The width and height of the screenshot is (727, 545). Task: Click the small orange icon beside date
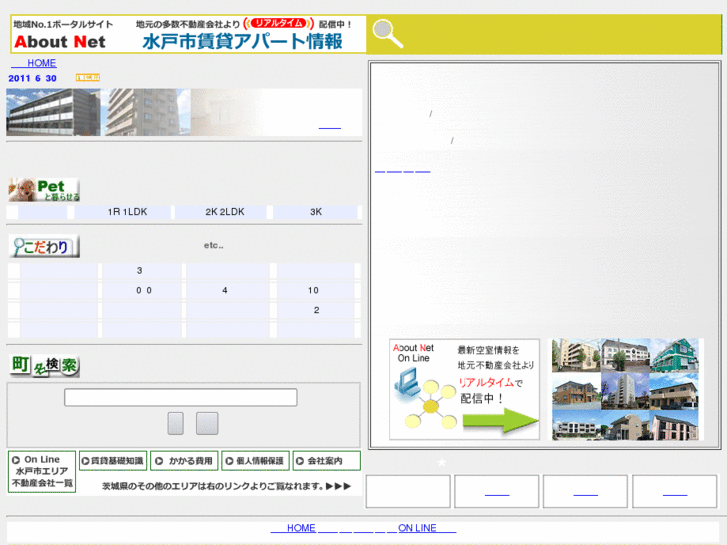point(88,77)
